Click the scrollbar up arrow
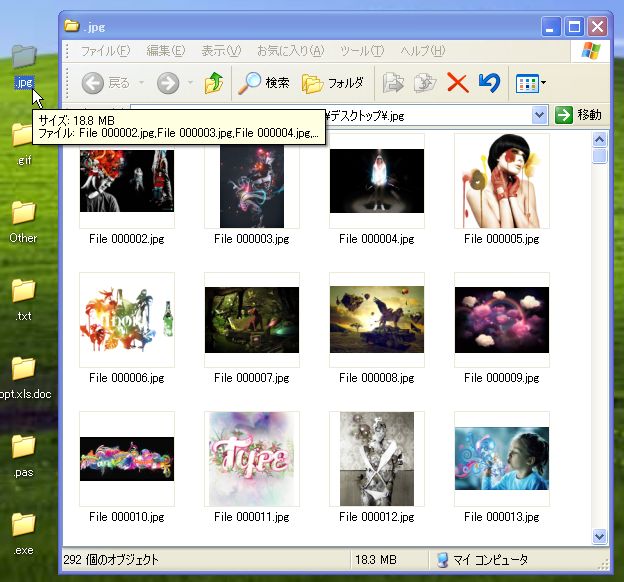 point(599,140)
